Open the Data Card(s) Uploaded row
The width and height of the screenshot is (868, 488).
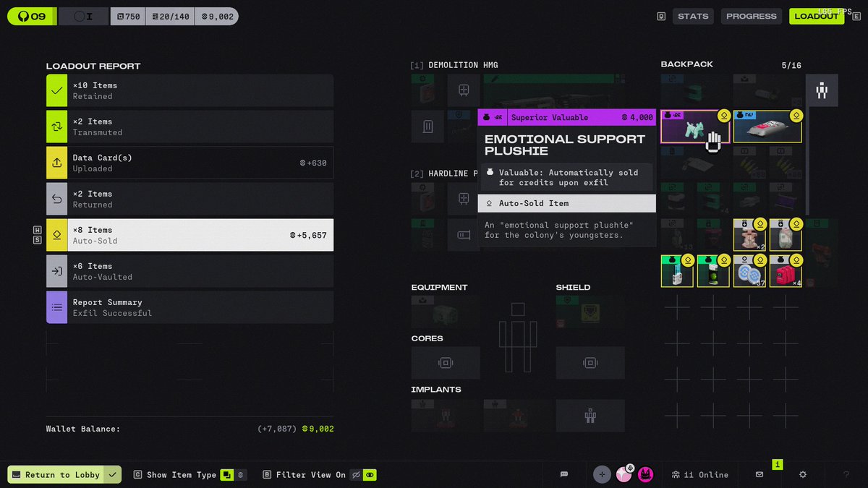tap(190, 163)
